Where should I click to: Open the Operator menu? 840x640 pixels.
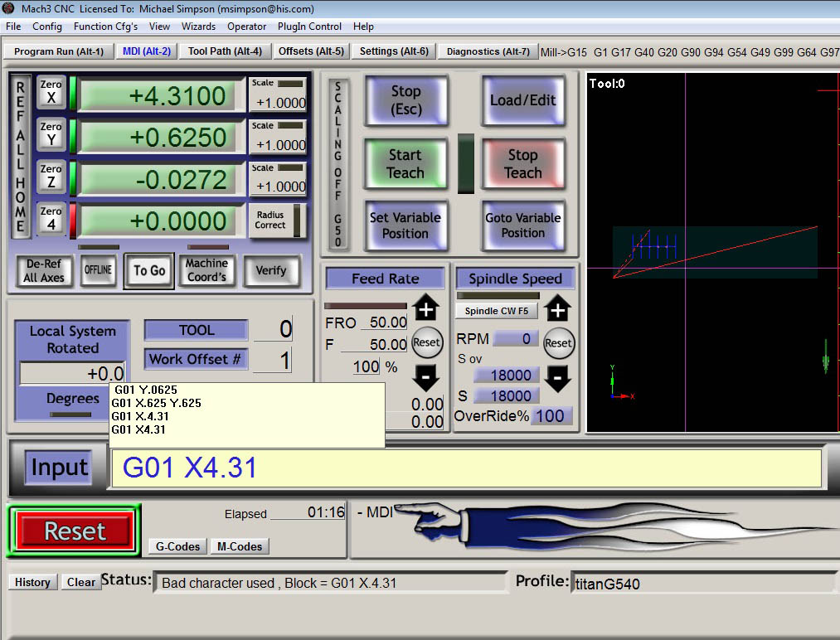click(246, 27)
